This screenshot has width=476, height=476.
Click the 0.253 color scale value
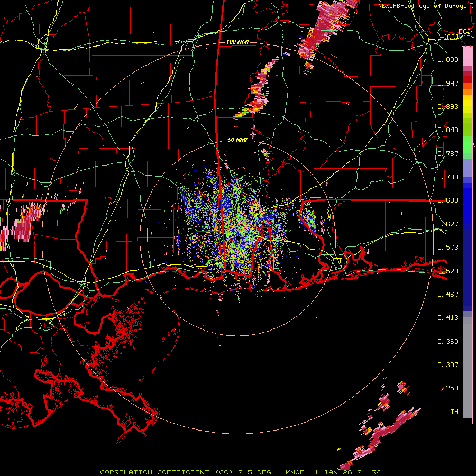[x=448, y=388]
